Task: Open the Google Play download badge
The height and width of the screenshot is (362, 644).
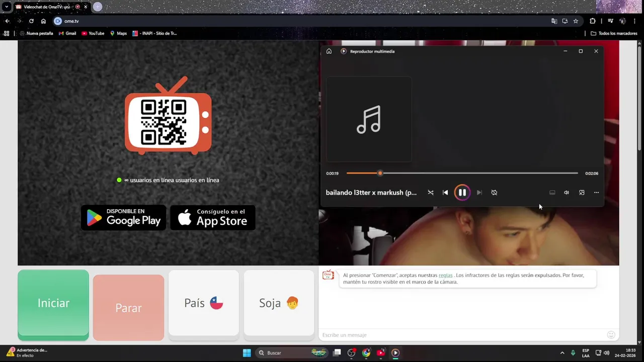Action: (123, 217)
